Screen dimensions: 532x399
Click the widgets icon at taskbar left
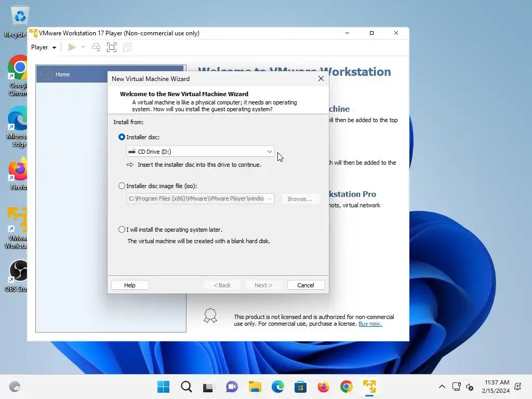coord(15,387)
